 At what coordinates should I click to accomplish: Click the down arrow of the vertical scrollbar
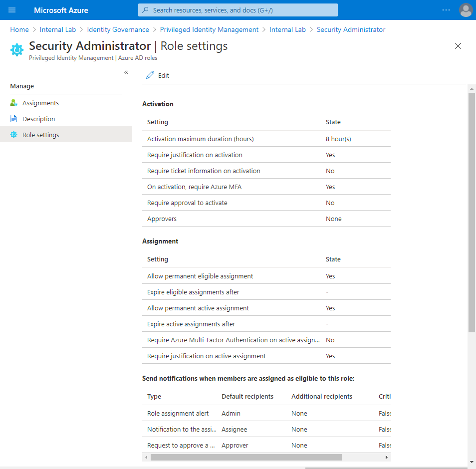coord(471,461)
